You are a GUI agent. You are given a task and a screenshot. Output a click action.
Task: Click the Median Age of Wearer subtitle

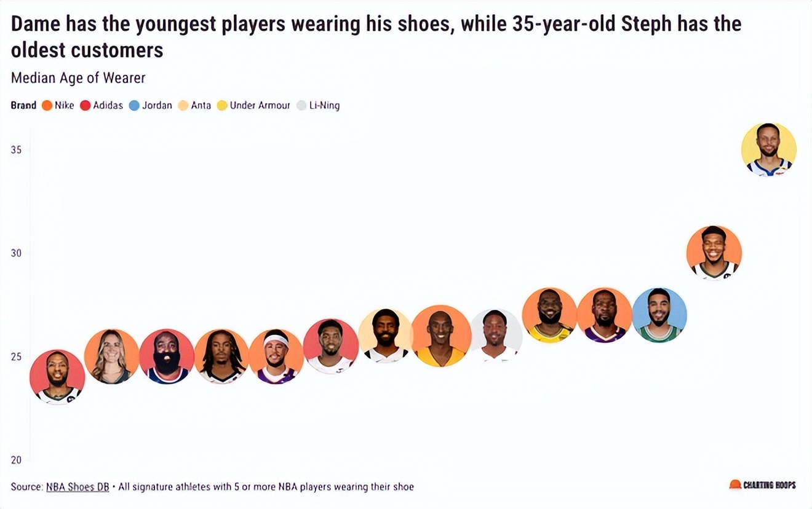(78, 78)
